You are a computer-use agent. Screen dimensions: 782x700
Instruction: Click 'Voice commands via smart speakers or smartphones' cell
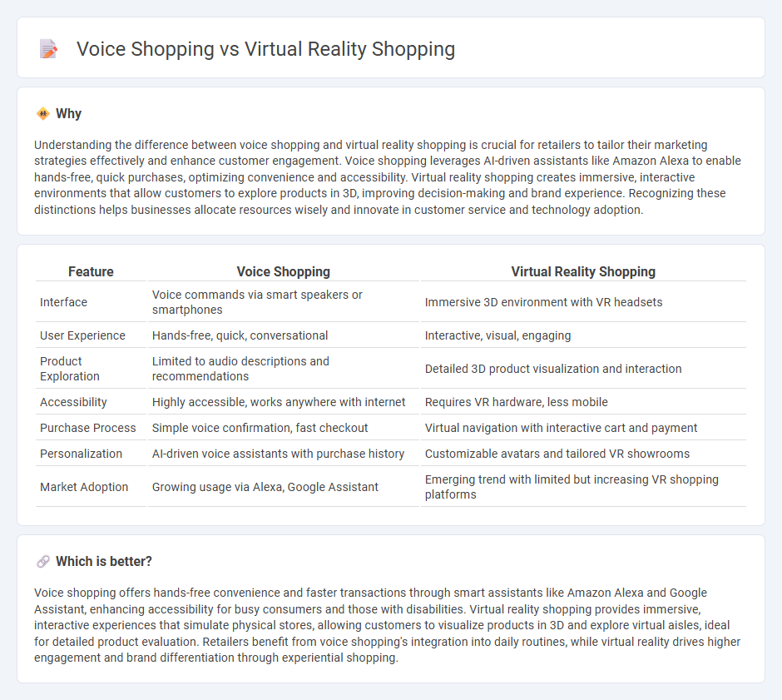click(x=284, y=302)
